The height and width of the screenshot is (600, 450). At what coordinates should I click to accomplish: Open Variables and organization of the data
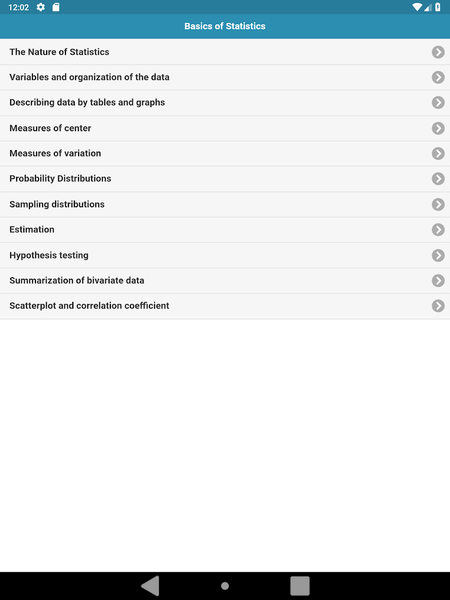(225, 77)
